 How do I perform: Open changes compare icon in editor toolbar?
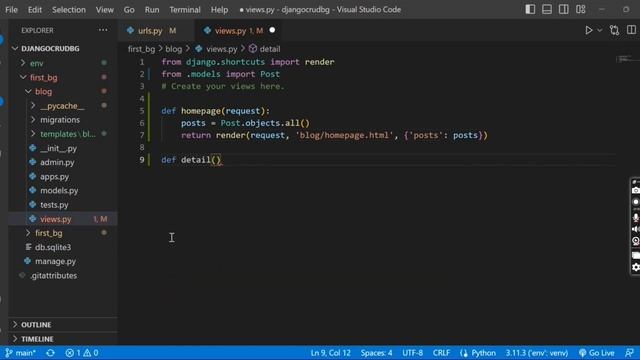pos(614,30)
